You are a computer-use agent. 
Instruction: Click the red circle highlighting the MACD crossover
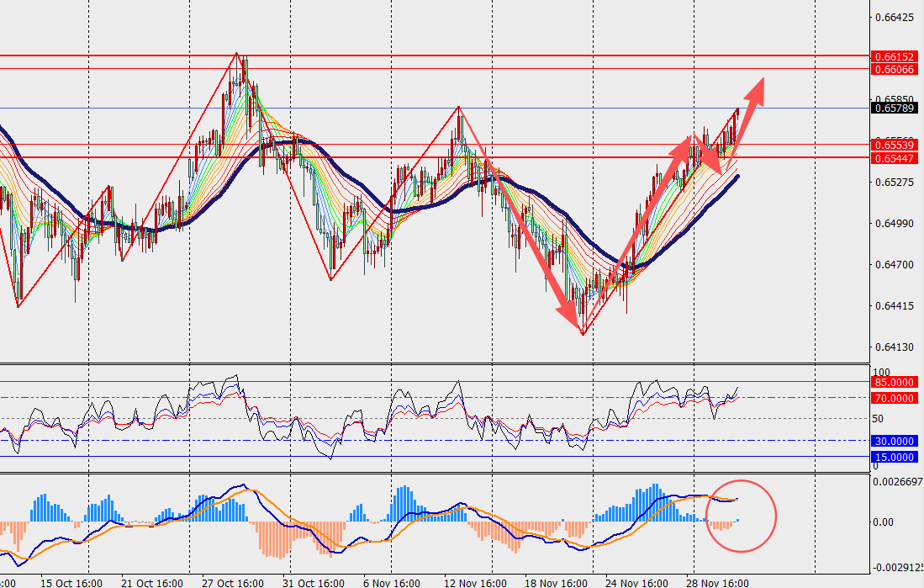coord(741,516)
